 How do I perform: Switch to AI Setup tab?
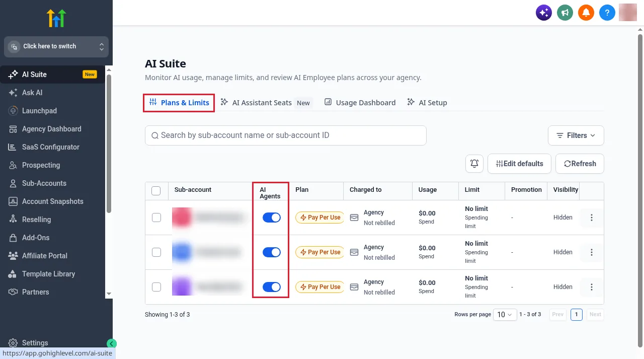(427, 103)
